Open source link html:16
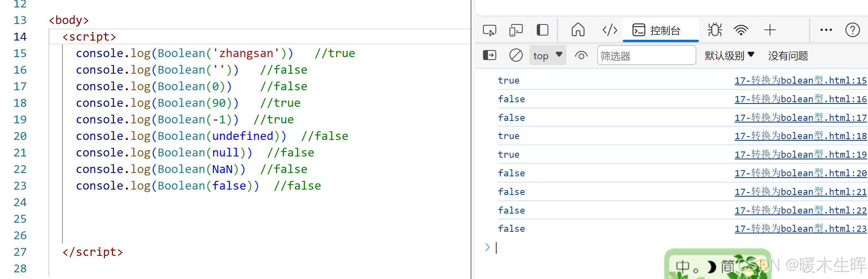868x279 pixels. click(801, 99)
